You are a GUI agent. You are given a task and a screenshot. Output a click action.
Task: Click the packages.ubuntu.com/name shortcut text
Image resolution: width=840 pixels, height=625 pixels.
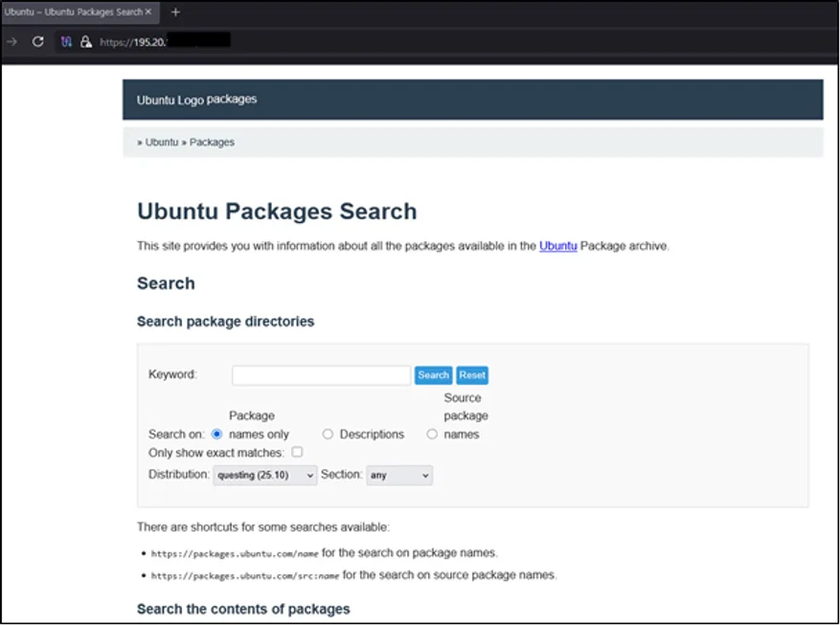point(235,554)
